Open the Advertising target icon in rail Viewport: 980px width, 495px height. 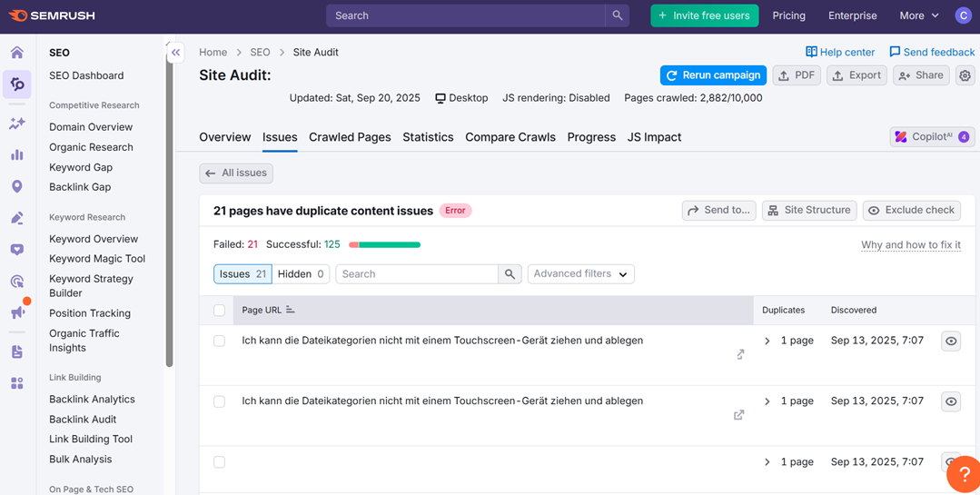point(17,282)
